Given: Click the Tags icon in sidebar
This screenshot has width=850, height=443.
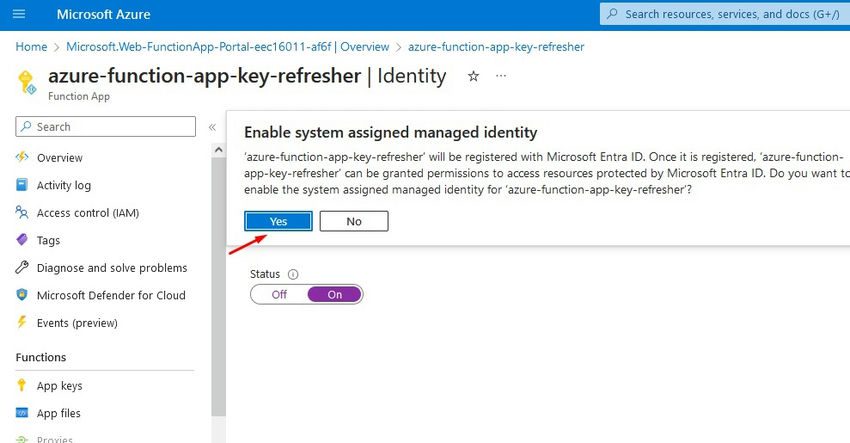Looking at the screenshot, I should click(22, 240).
